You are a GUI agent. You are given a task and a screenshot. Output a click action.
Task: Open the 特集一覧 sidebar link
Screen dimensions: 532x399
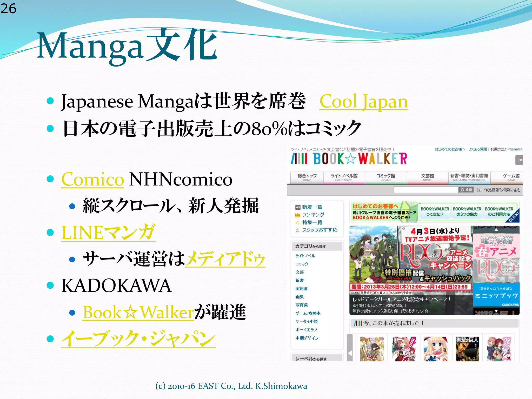pyautogui.click(x=312, y=222)
